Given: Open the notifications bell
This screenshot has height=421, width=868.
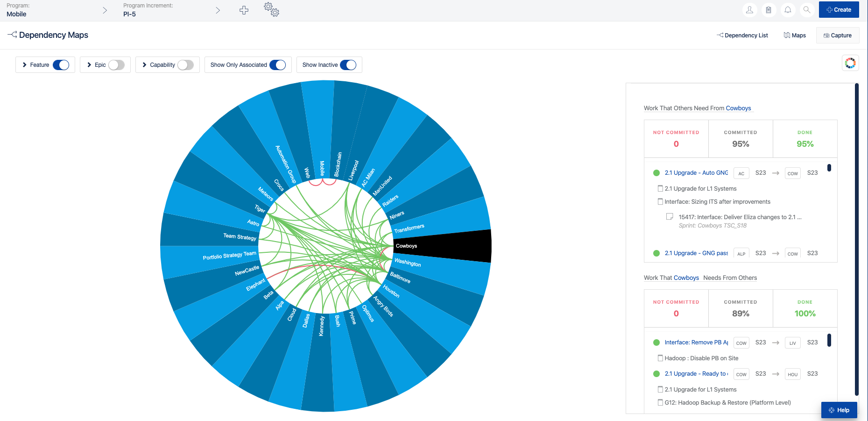Looking at the screenshot, I should click(788, 10).
